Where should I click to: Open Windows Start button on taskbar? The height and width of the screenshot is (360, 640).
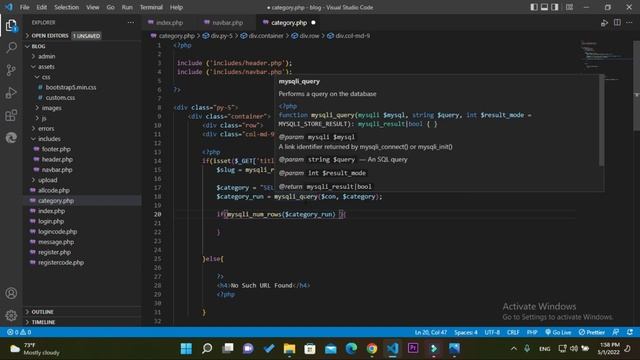(187, 348)
